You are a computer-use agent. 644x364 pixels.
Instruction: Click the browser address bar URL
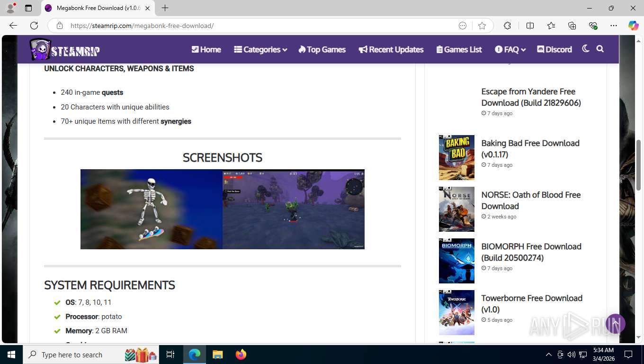(142, 26)
